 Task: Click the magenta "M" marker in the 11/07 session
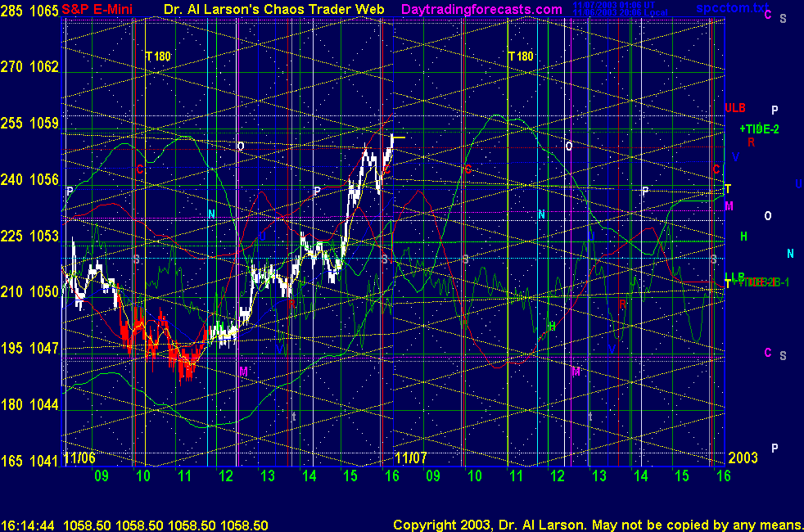pyautogui.click(x=576, y=372)
